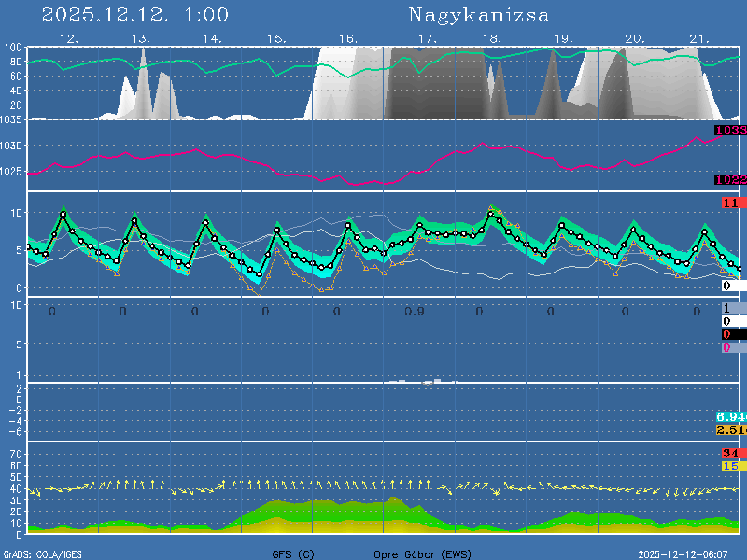This screenshot has width=747, height=560.
Task: Click the 100 label on the humidity axis
Action: point(12,48)
